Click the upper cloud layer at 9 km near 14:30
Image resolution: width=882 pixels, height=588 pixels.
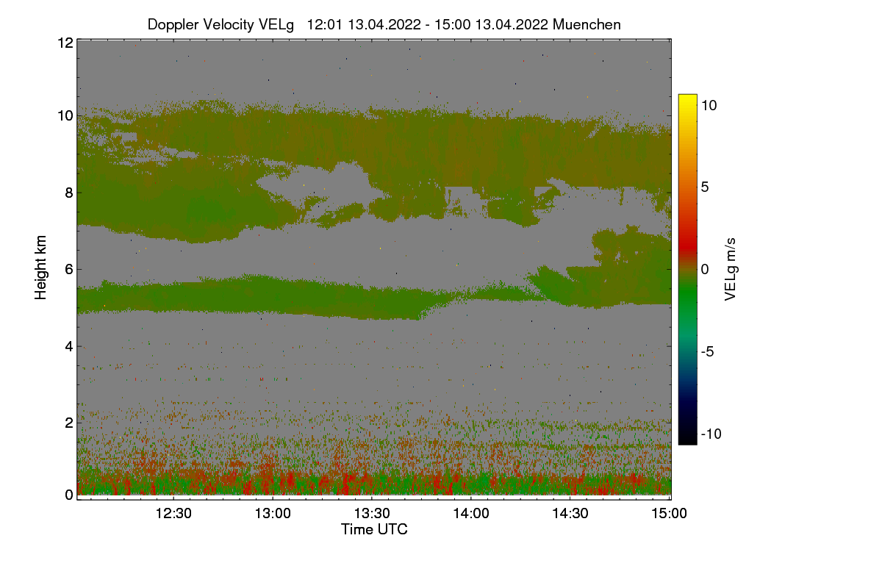pos(570,151)
